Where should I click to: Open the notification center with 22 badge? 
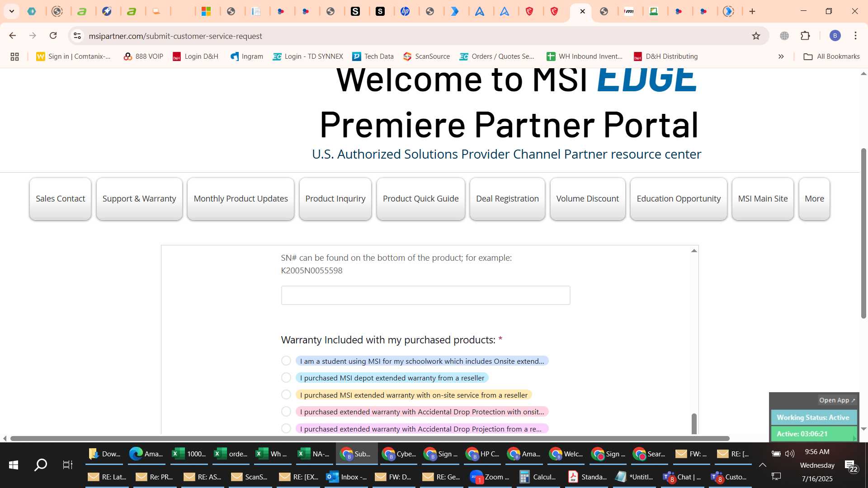pos(851,465)
